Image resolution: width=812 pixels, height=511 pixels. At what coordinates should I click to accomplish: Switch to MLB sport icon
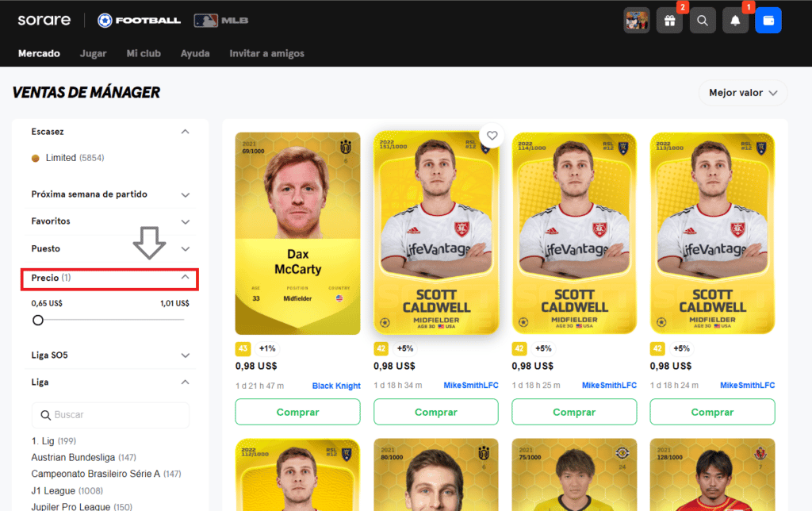pyautogui.click(x=221, y=20)
